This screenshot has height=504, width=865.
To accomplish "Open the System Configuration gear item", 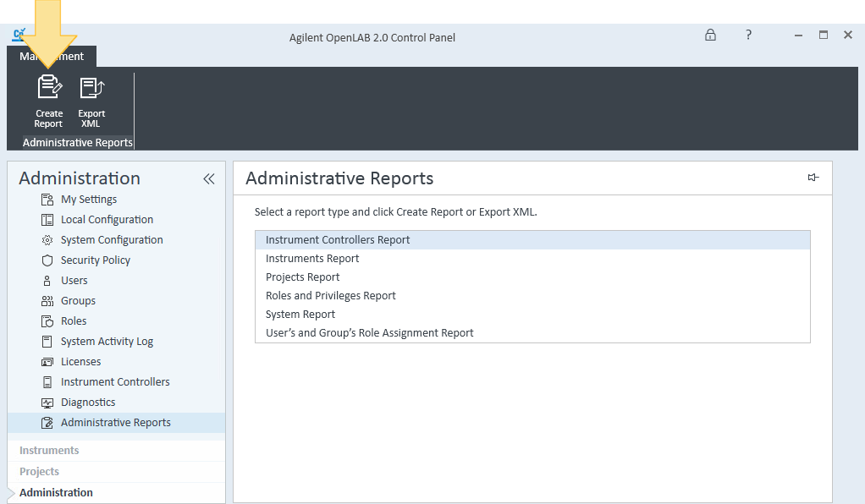I will (x=112, y=240).
